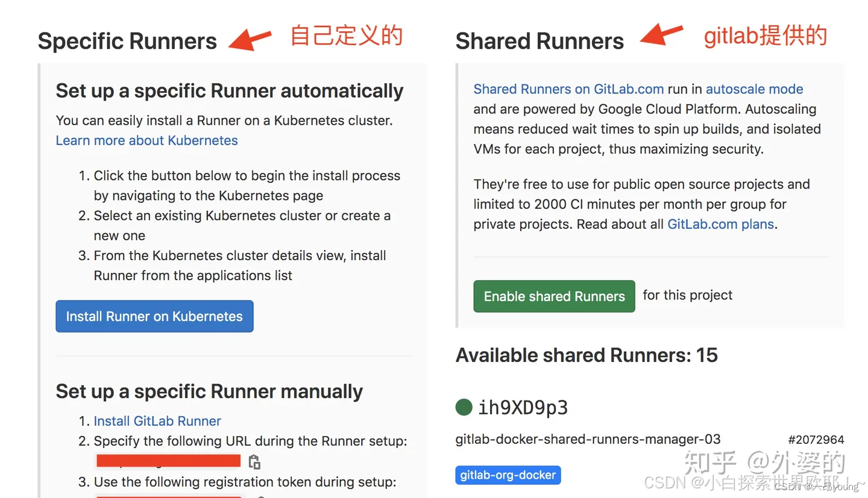
Task: Click gitlab-docker-shared-runners-manager-03 description
Action: [588, 440]
